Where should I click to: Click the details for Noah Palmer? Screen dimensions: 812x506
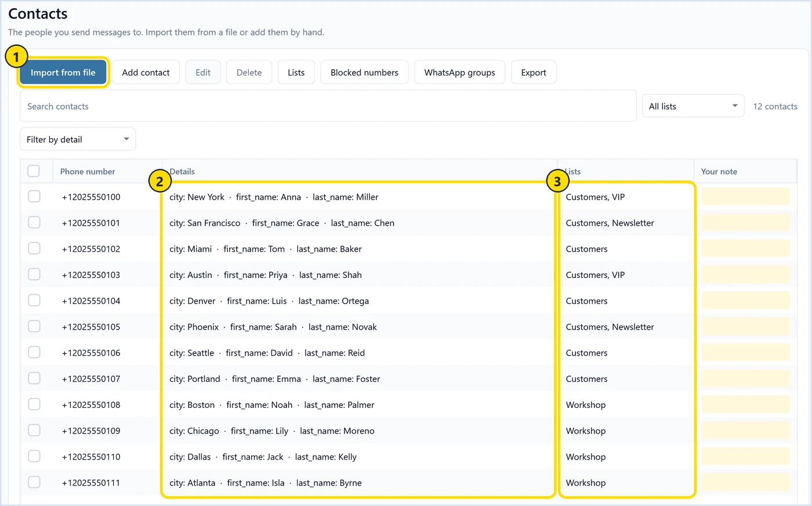pos(272,405)
